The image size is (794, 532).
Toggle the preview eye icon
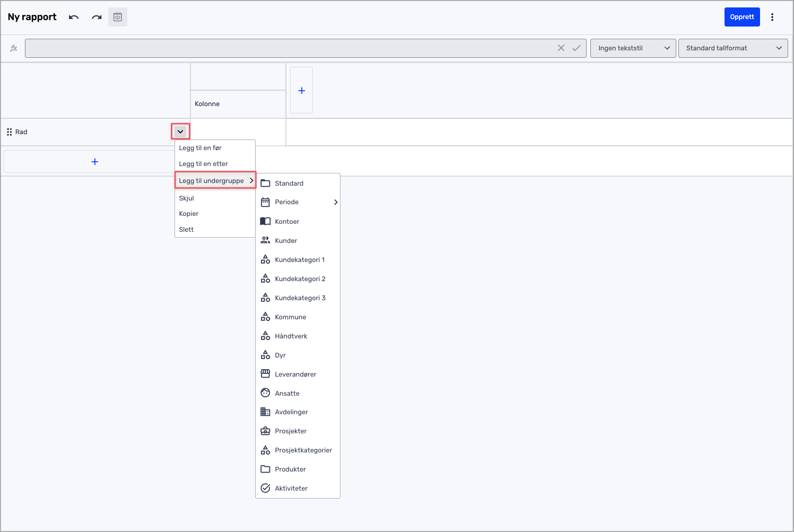click(x=118, y=17)
